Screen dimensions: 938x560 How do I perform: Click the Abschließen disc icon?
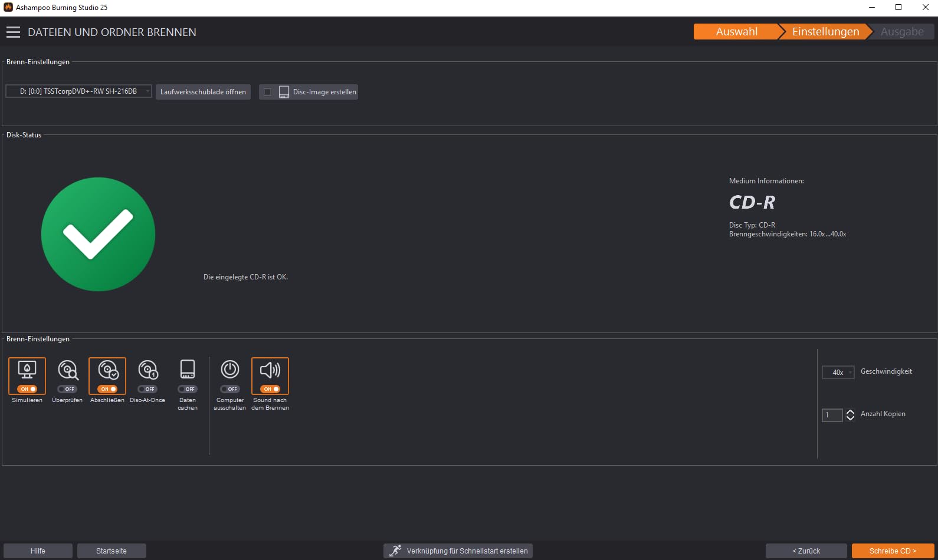[108, 370]
